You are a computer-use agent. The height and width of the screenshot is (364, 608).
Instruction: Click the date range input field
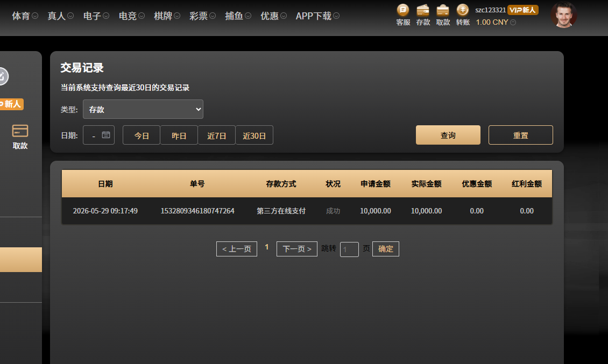pyautogui.click(x=98, y=135)
